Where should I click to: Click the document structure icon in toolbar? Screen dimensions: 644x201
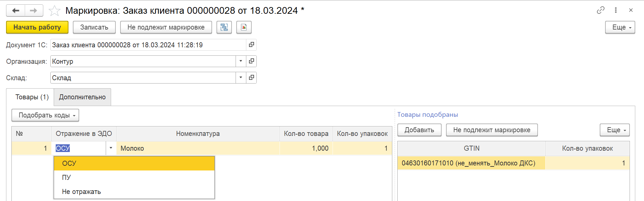coord(224,27)
